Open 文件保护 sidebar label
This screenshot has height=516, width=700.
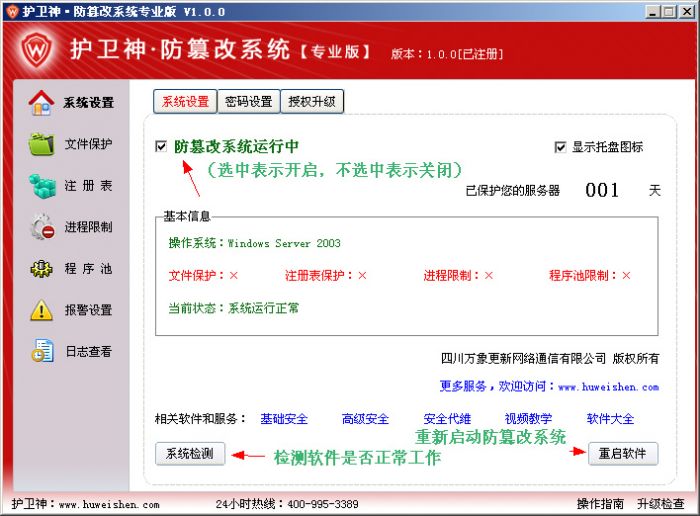(x=88, y=144)
